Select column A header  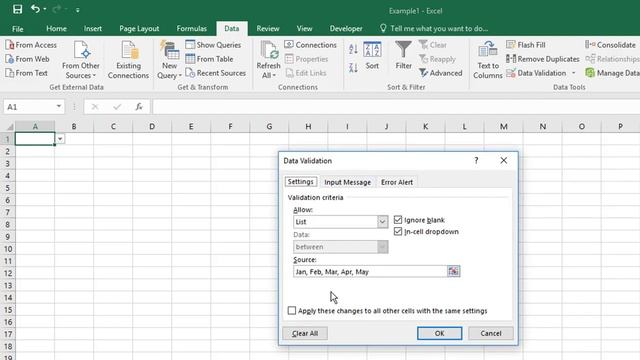(35, 127)
